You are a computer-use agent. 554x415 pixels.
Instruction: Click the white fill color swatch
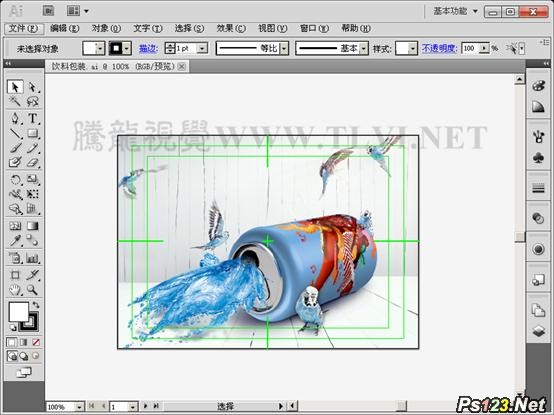18,312
